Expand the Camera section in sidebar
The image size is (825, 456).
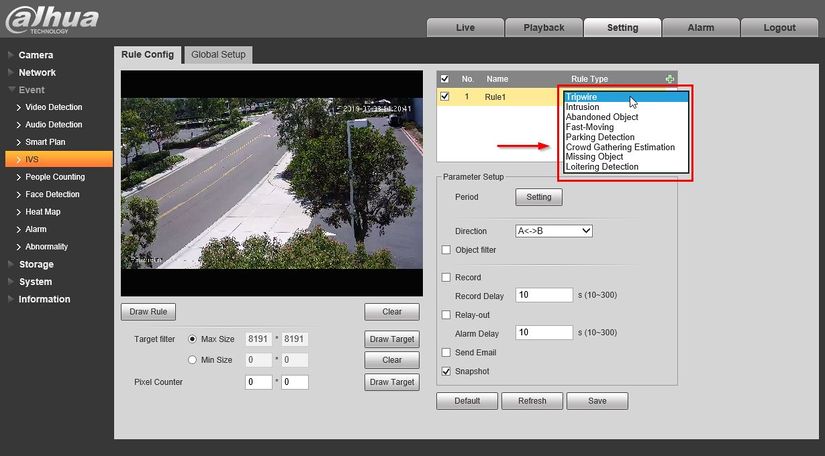click(35, 55)
